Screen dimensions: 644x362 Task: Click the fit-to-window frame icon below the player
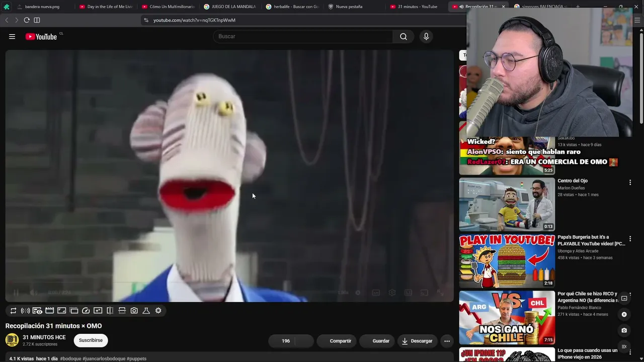click(61, 311)
